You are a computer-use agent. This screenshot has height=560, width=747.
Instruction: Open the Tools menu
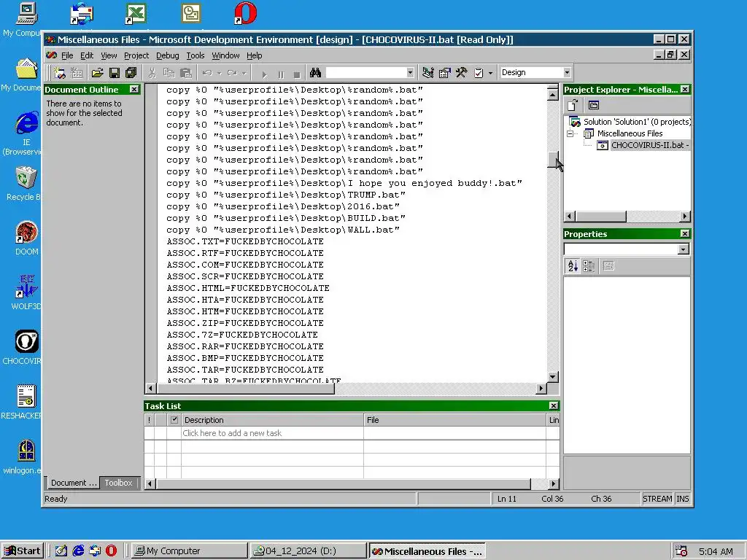(x=196, y=55)
